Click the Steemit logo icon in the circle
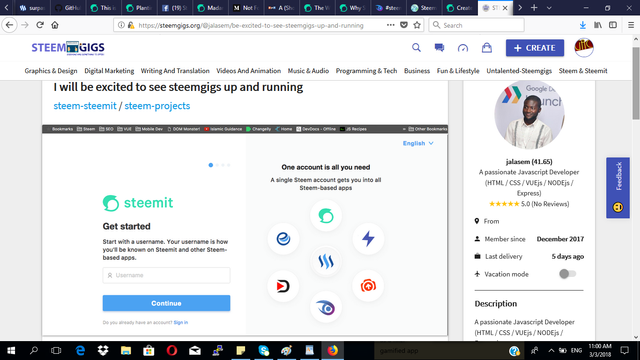Viewport: 640px width, 360px height. point(326,216)
